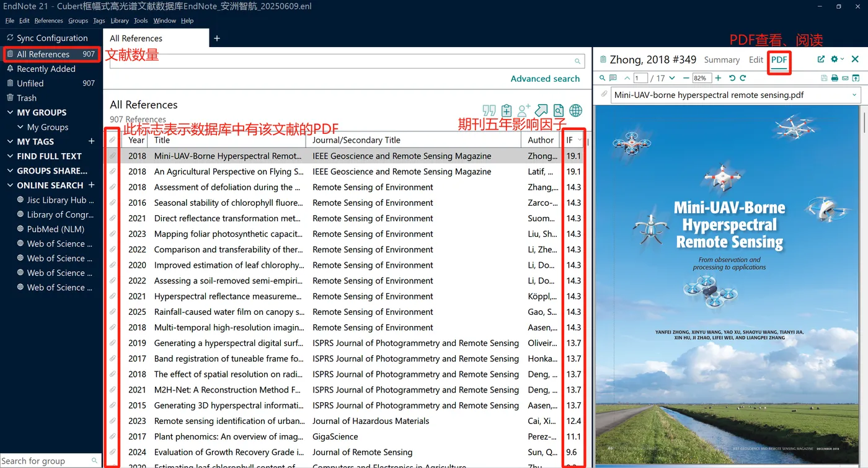Sort references by Year column
Screen dimensions: 868x468
pos(136,140)
